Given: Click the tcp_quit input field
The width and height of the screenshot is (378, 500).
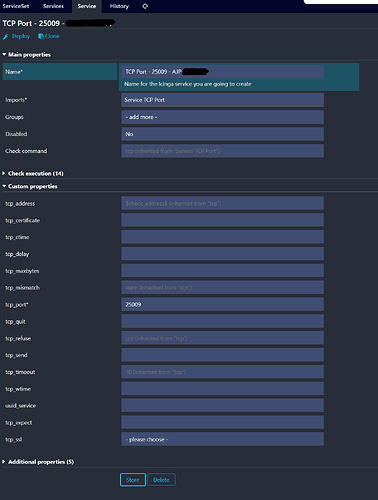Looking at the screenshot, I should pos(222,321).
